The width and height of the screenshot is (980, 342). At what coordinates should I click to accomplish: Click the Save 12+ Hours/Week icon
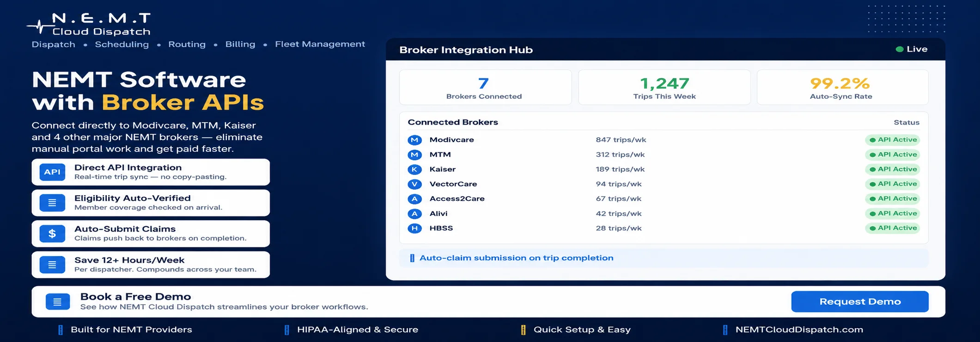pos(52,264)
